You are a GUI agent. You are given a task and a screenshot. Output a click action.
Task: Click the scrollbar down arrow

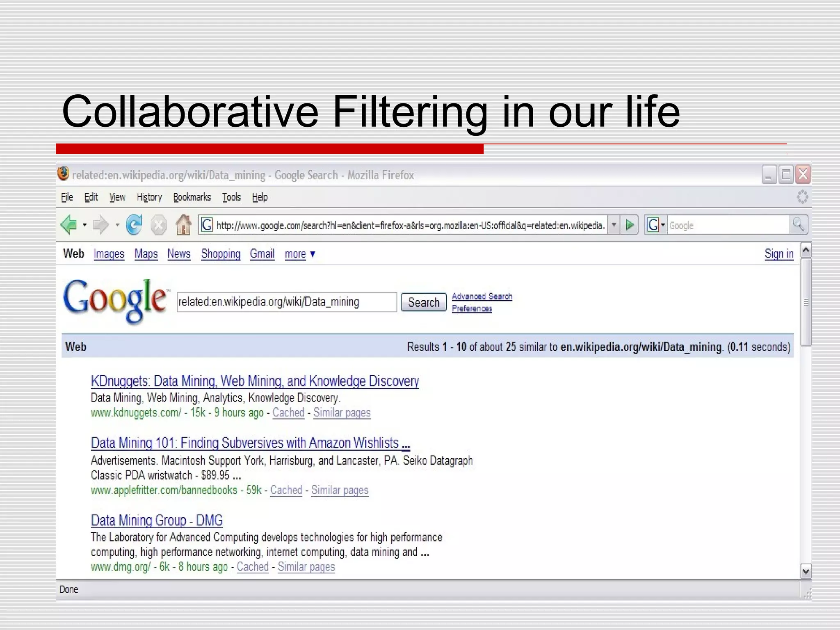(x=806, y=571)
